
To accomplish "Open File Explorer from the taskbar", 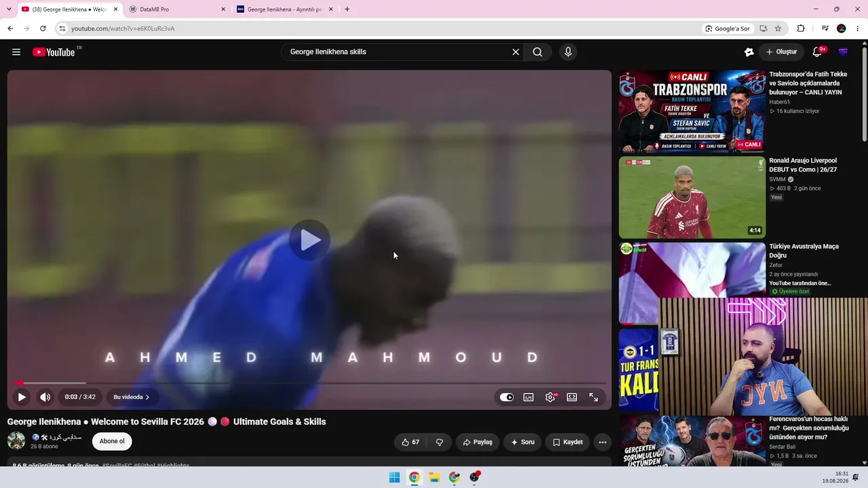I will pos(434,477).
